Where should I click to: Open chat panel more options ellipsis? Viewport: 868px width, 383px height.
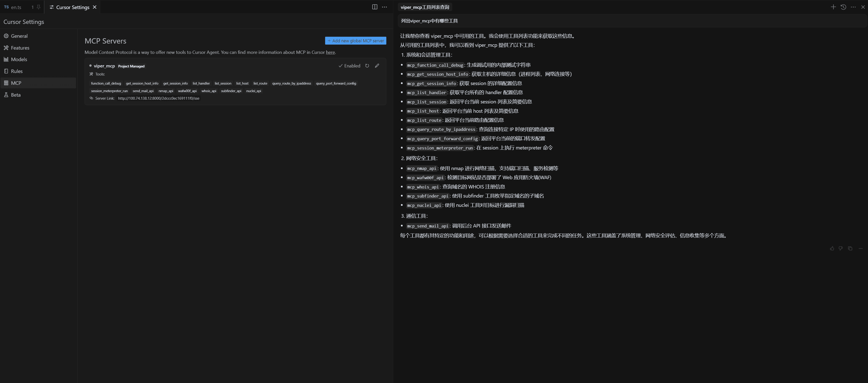point(853,7)
